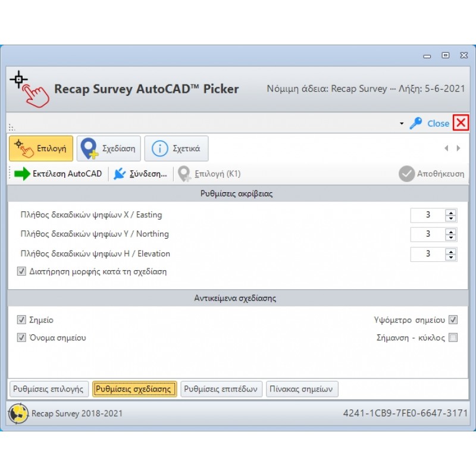Run AutoCAD via green arrow icon

(x=23, y=174)
